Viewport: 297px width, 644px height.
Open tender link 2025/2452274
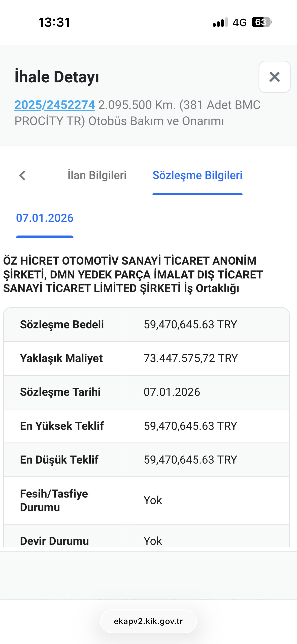[x=55, y=105]
